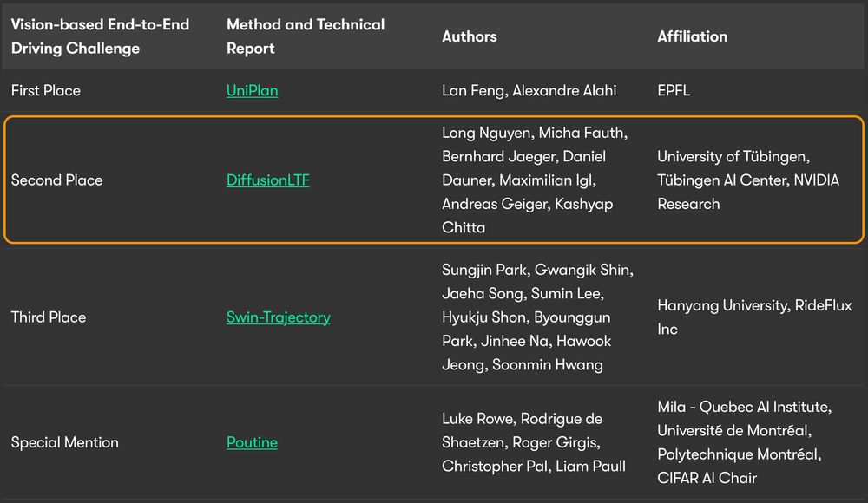Open the DiffusionLTF technical report link
This screenshot has width=868, height=503.
click(x=268, y=180)
